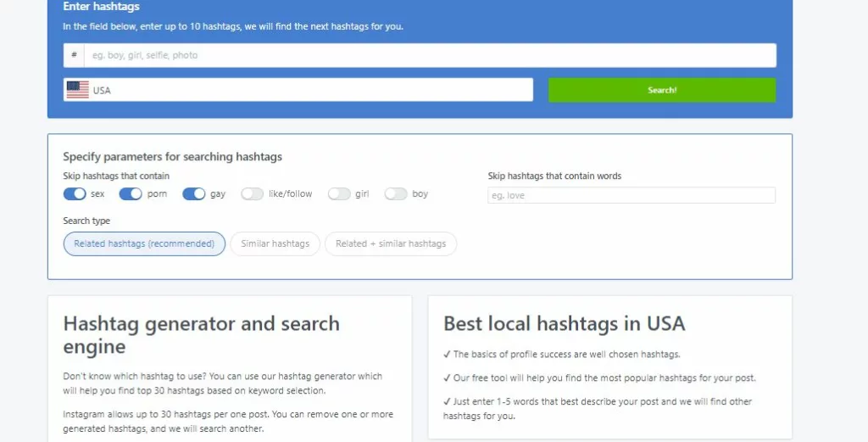The width and height of the screenshot is (868, 442).
Task: Select Similar hashtags search type
Action: 275,243
